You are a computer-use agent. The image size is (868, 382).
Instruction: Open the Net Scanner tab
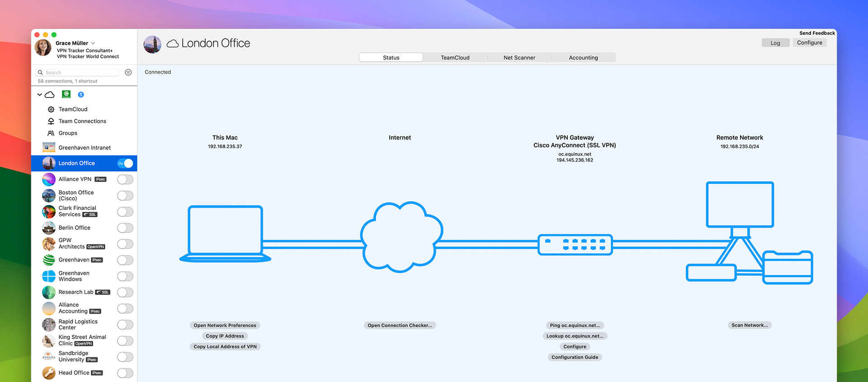coord(519,58)
